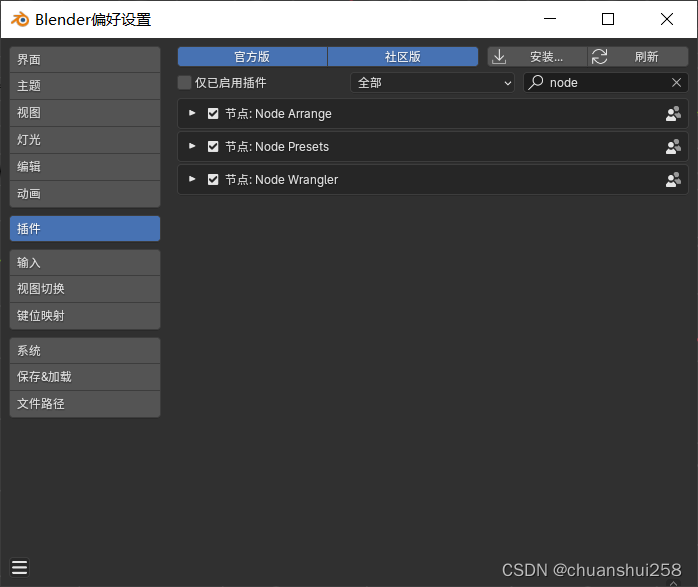Disable the Node Arrange add-on checkbox
The width and height of the screenshot is (698, 587).
213,114
